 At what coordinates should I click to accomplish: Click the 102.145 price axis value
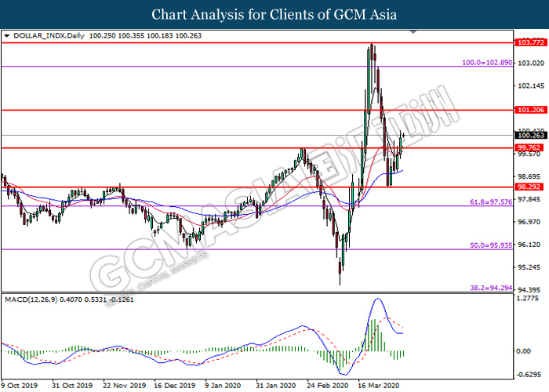pos(531,85)
